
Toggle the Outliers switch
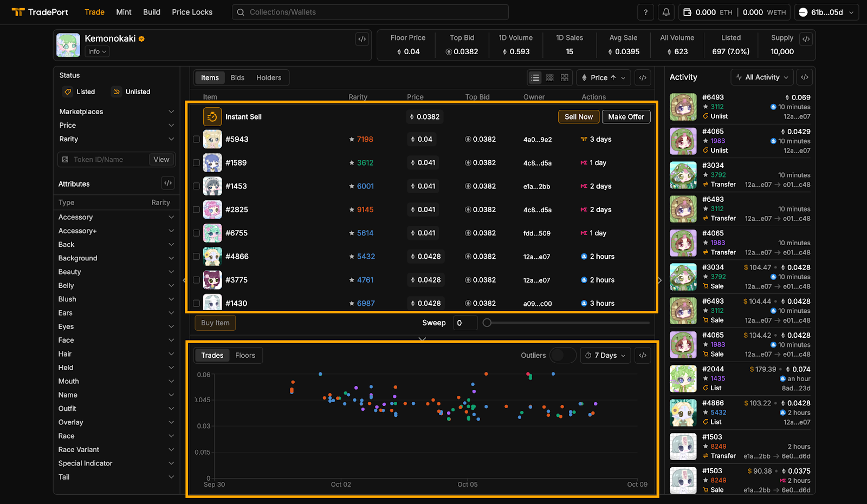563,355
